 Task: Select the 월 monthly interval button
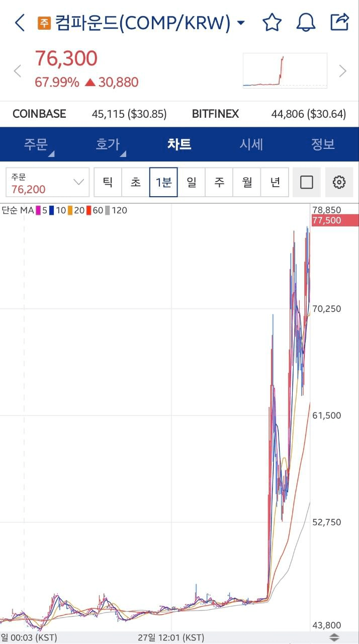pos(247,182)
